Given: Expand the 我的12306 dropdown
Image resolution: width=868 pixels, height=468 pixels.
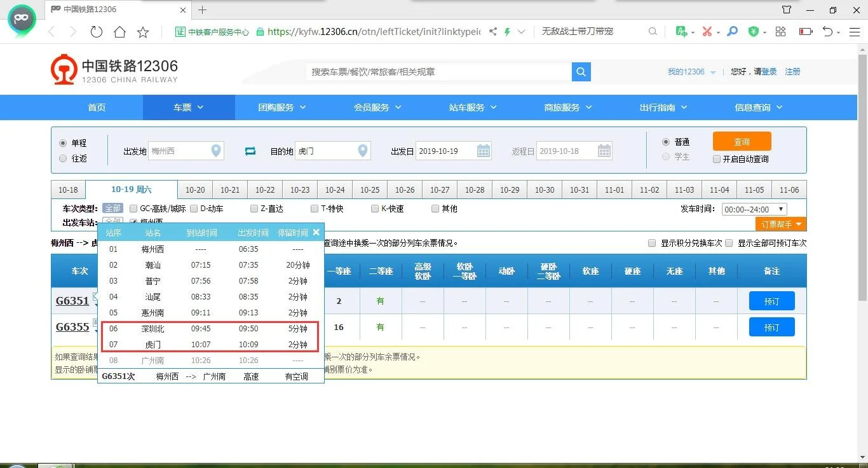Looking at the screenshot, I should 691,72.
